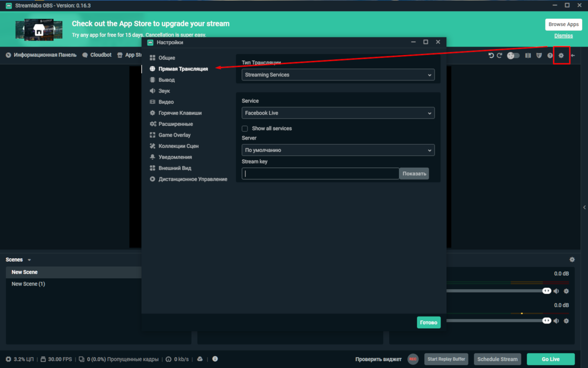
Task: Click the FPS icon in status bar
Action: [x=43, y=359]
